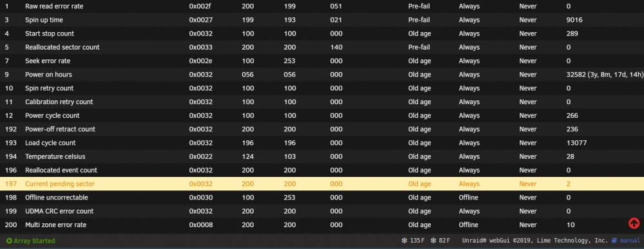Select the Seek error rate attribute name
Viewport: 644px width, 249px height.
(48, 60)
